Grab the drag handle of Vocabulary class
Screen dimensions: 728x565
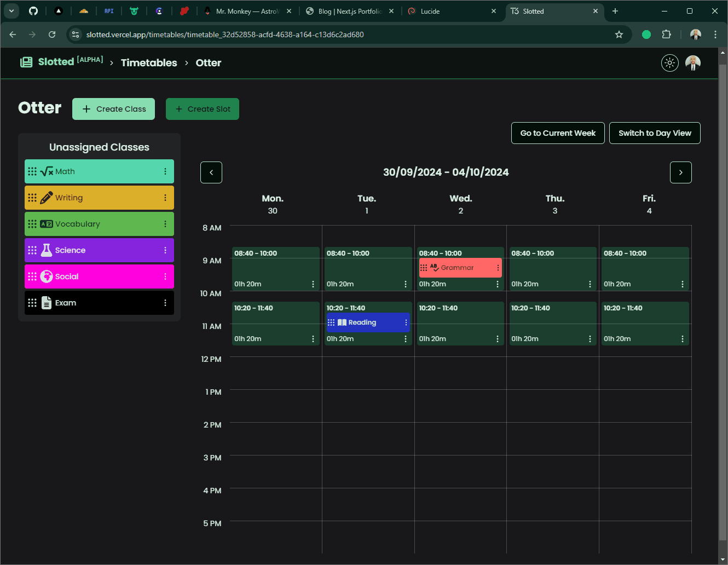(32, 224)
